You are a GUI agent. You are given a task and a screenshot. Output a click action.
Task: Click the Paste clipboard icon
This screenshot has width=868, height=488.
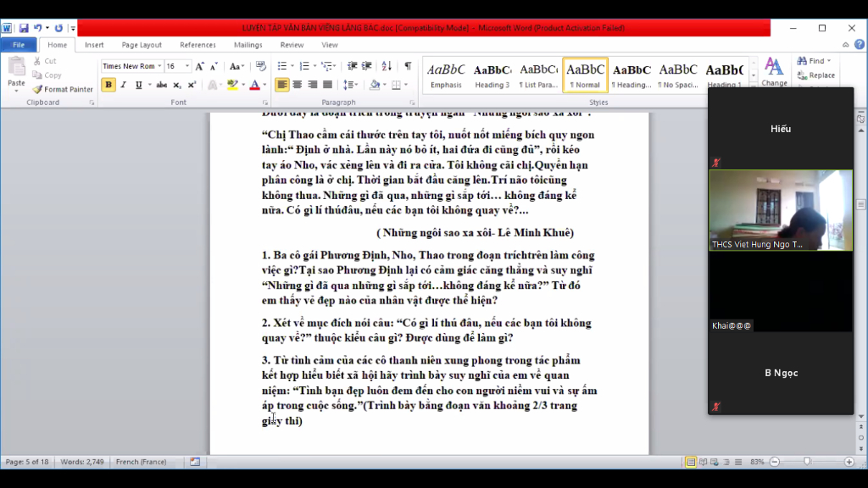16,68
